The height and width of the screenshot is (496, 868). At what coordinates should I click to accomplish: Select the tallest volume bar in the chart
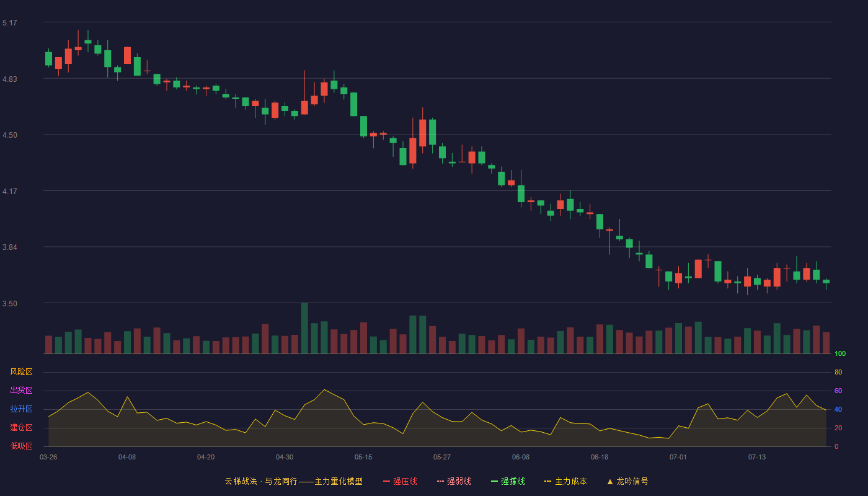point(304,328)
